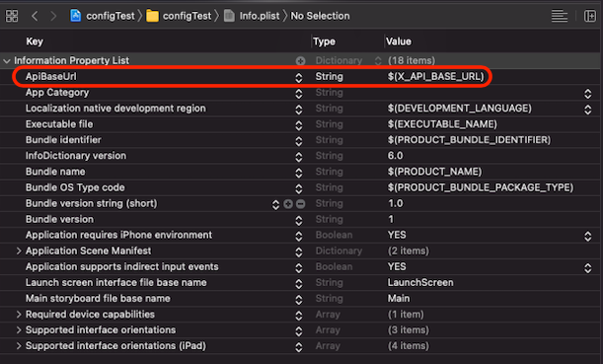Open the editor options lines icon
603x364 pixels.
[x=560, y=16]
